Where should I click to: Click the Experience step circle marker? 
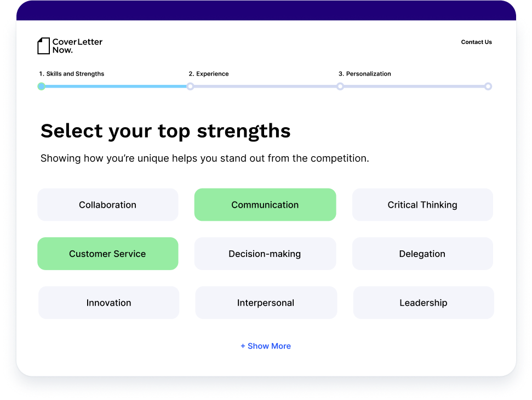point(190,87)
